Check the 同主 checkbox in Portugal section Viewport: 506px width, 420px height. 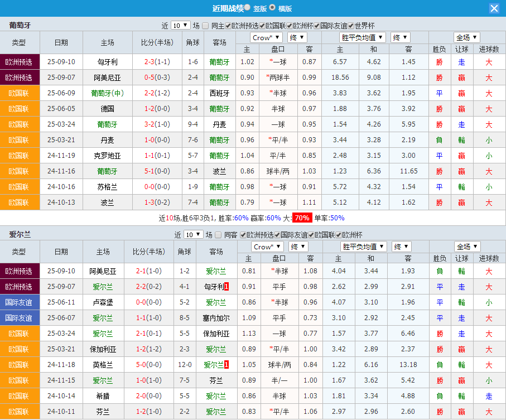pos(205,26)
